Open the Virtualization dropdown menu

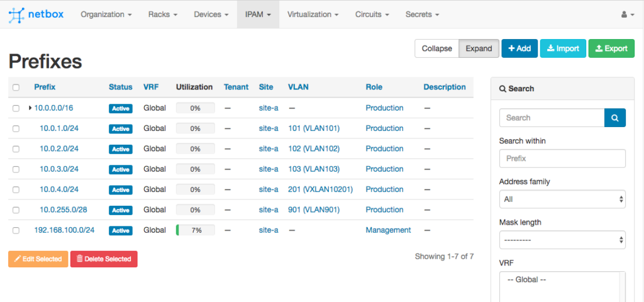pyautogui.click(x=313, y=14)
